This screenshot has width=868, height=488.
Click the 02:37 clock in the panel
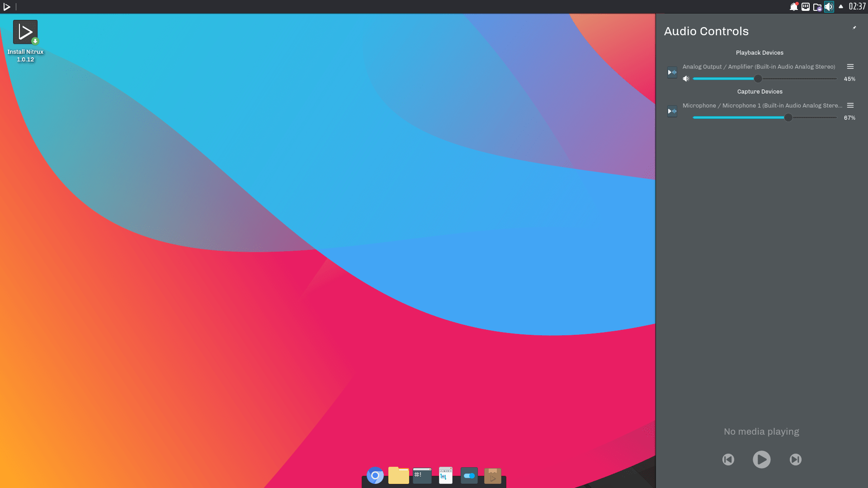click(857, 6)
